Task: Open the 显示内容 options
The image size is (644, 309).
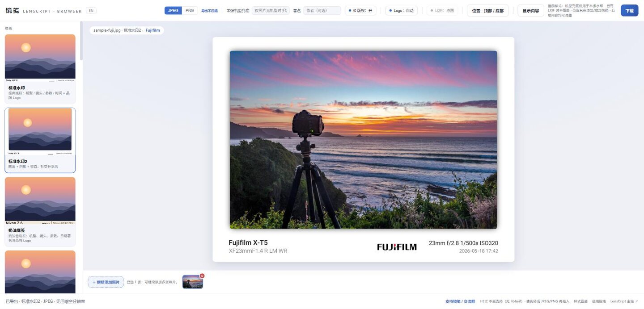Action: click(x=531, y=11)
